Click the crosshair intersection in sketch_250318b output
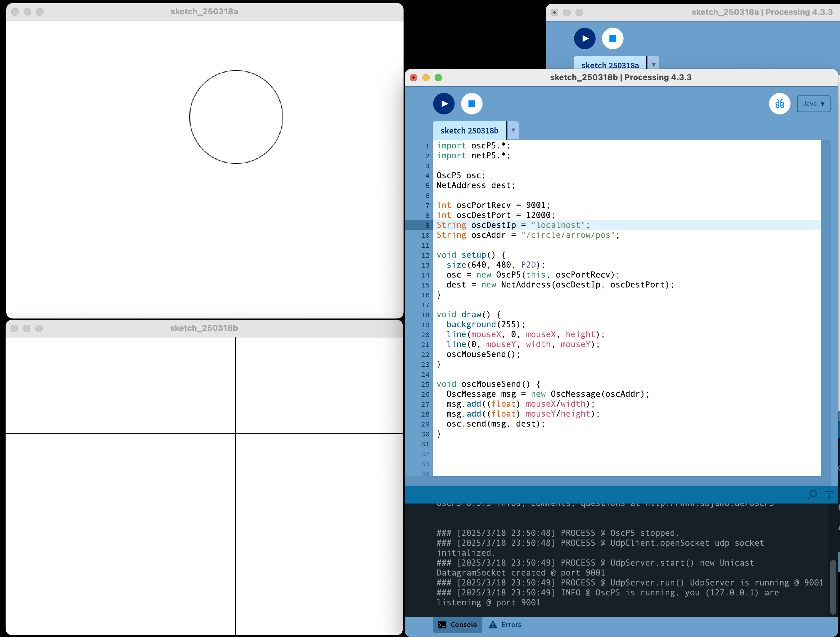 (235, 433)
